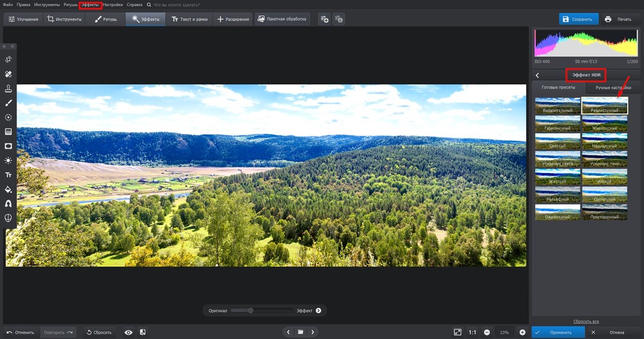Click the Применить button
Screen dimensions: 644x339
pos(558,333)
